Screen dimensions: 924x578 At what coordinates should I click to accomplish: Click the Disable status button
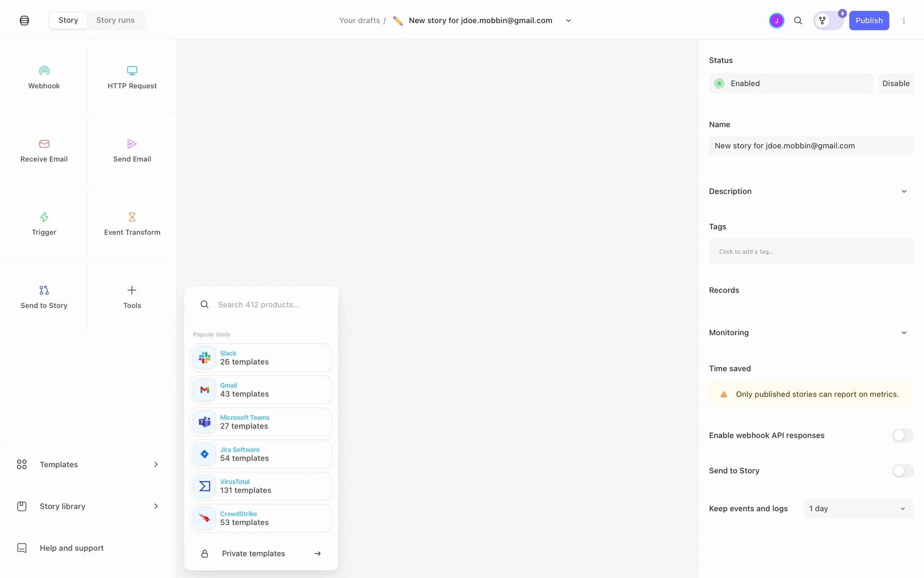click(x=896, y=83)
